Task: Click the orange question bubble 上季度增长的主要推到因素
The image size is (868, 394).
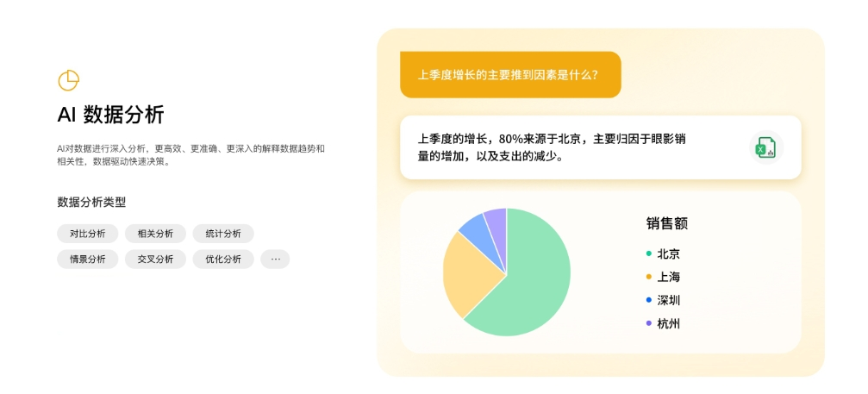Action: (510, 75)
